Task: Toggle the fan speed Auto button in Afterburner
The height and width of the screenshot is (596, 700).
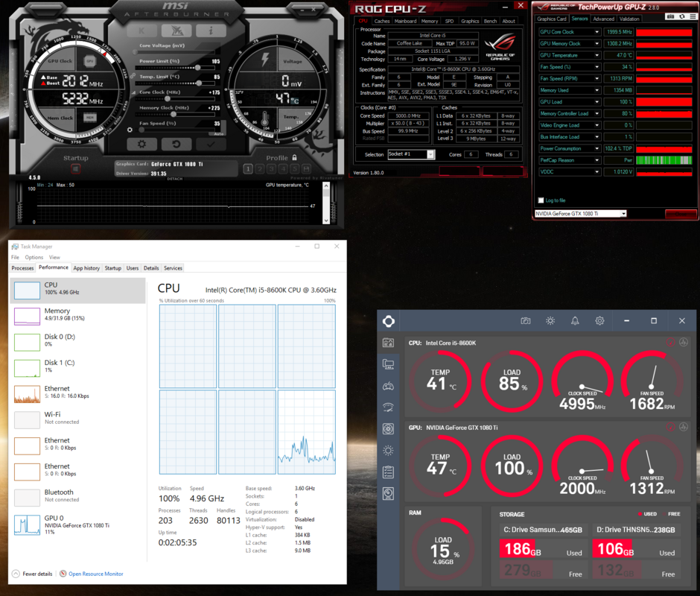Action: (218, 133)
